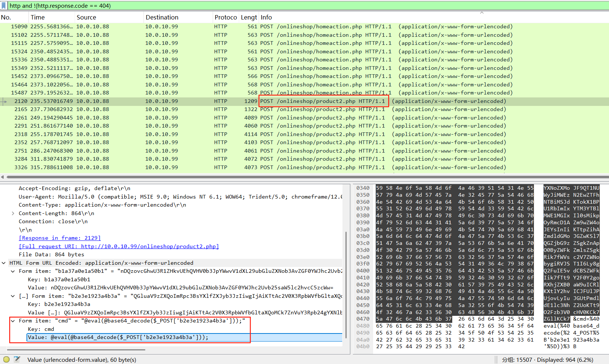The width and height of the screenshot is (609, 364).
Task: Select the Key: b1a37a0e1a50b1 line
Action: [59, 279]
